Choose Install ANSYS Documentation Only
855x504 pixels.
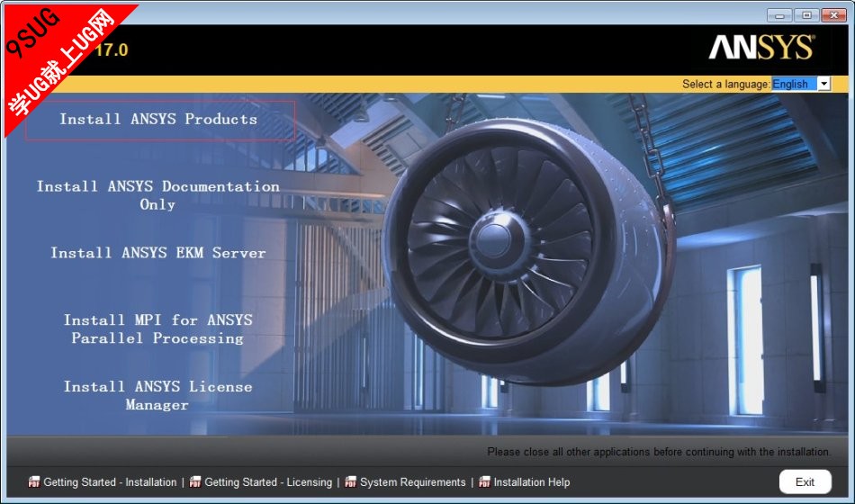158,195
